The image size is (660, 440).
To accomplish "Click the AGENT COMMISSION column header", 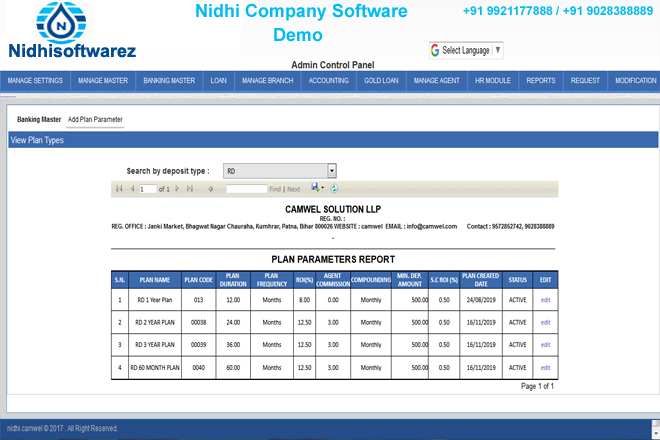I will [333, 280].
